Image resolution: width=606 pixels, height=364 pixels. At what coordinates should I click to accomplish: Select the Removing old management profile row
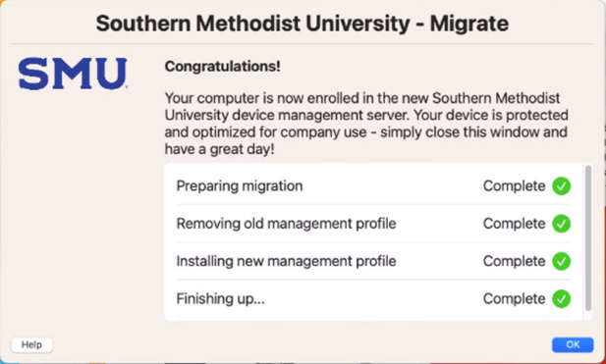tap(373, 224)
